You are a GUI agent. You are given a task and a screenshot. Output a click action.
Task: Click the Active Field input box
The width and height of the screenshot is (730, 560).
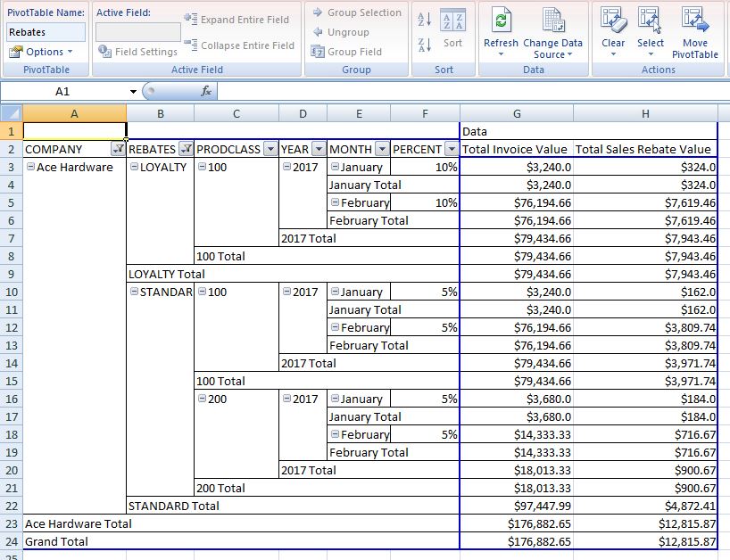coord(138,32)
